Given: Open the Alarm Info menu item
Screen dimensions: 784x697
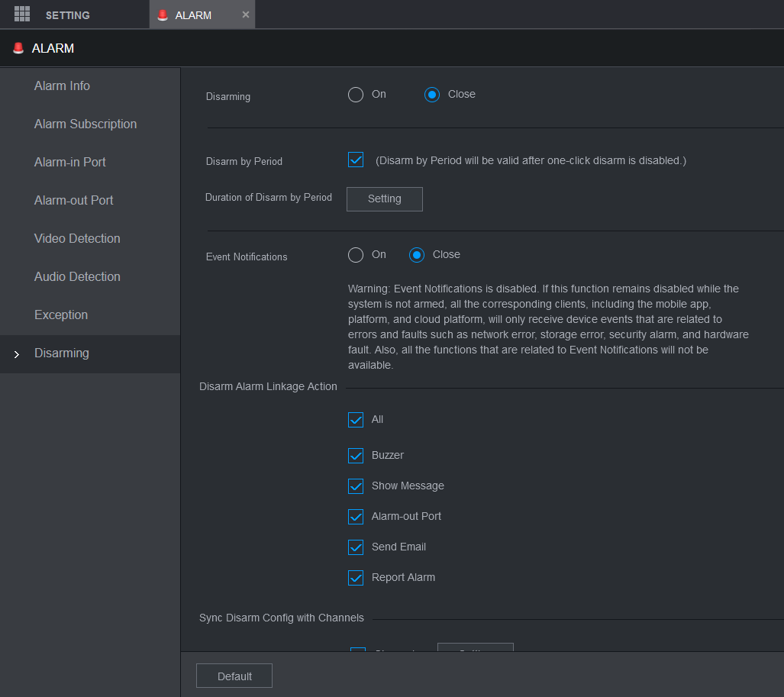Looking at the screenshot, I should [x=62, y=86].
